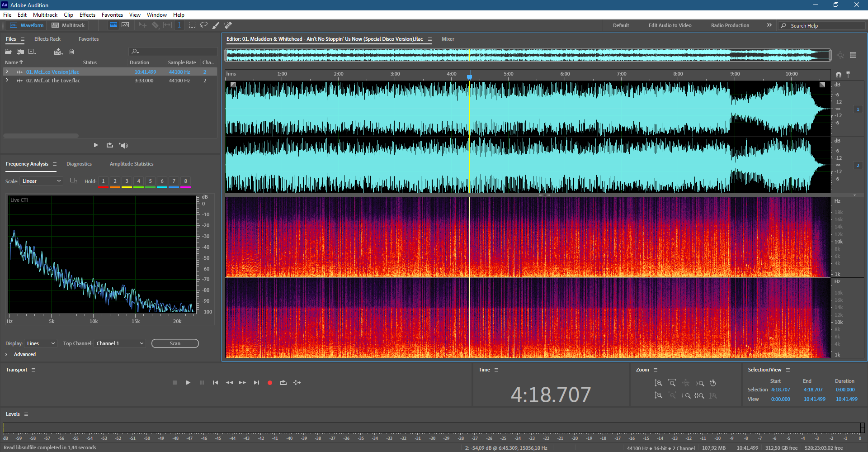
Task: Toggle channel 2 enable button
Action: point(858,165)
